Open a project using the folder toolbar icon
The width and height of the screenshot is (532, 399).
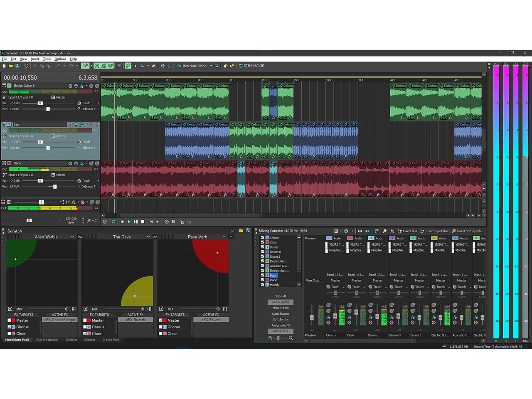coord(11,66)
